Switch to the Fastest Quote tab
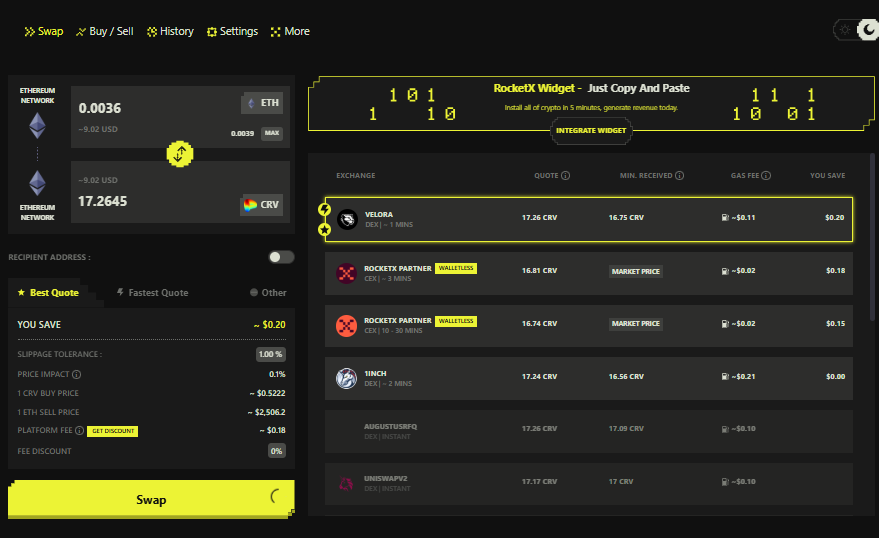879x538 pixels. 152,293
